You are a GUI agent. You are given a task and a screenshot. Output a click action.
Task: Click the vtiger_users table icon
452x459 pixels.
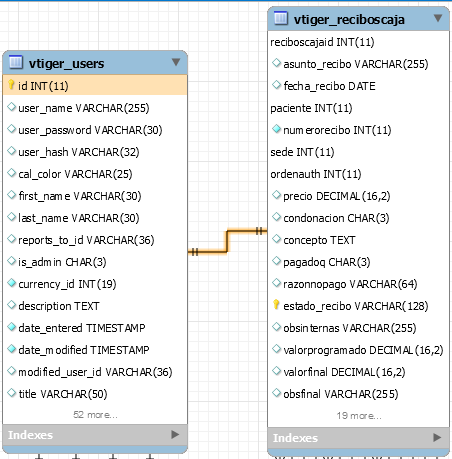coord(16,62)
